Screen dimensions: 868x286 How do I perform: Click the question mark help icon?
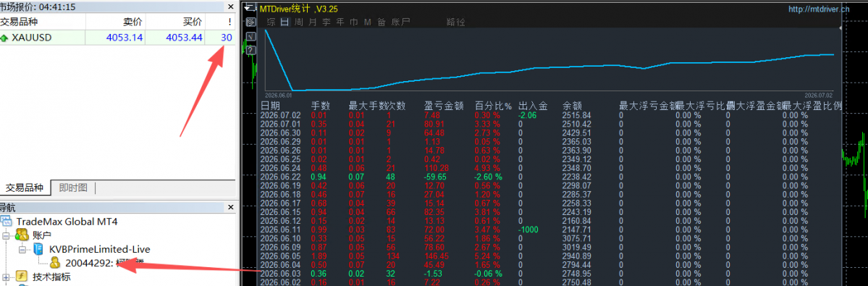[250, 50]
